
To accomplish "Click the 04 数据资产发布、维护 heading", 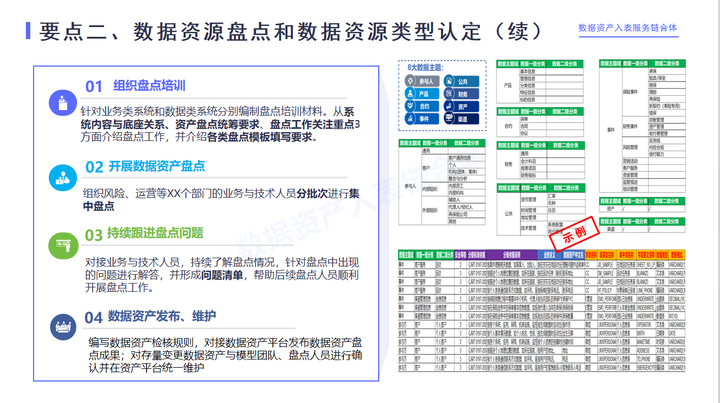I will pyautogui.click(x=150, y=317).
